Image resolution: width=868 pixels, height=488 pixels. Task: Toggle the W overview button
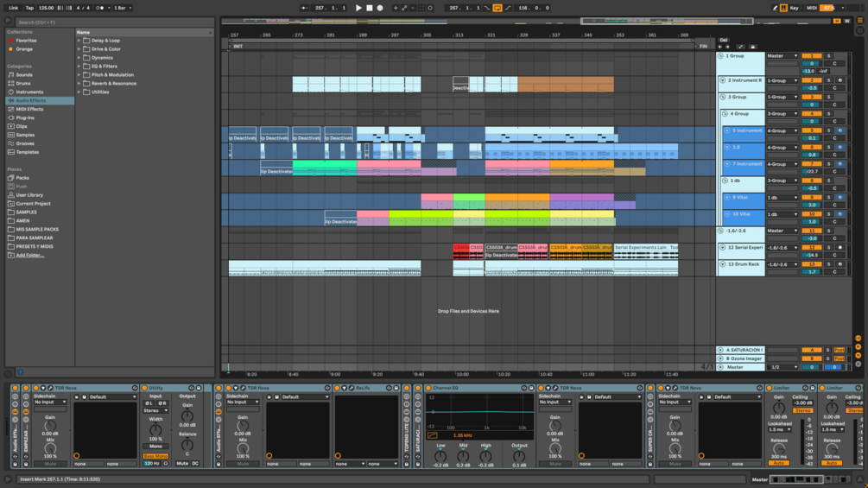[846, 21]
